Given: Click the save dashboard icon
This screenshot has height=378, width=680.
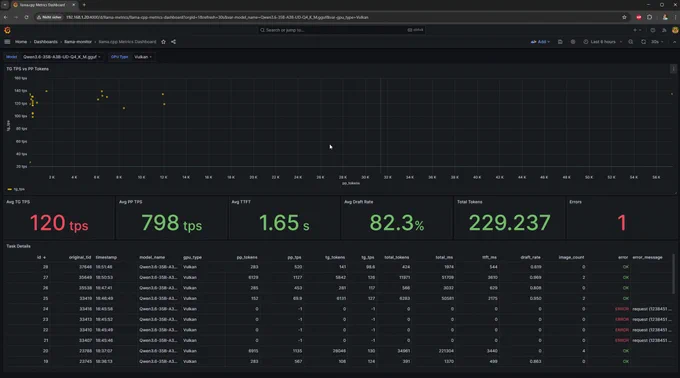Looking at the screenshot, I should (x=560, y=42).
